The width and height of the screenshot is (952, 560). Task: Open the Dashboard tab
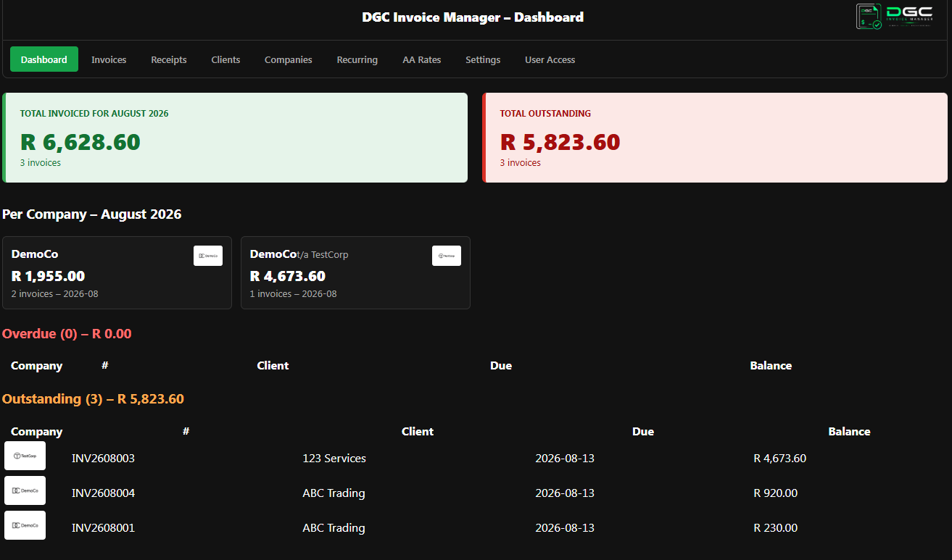(44, 59)
